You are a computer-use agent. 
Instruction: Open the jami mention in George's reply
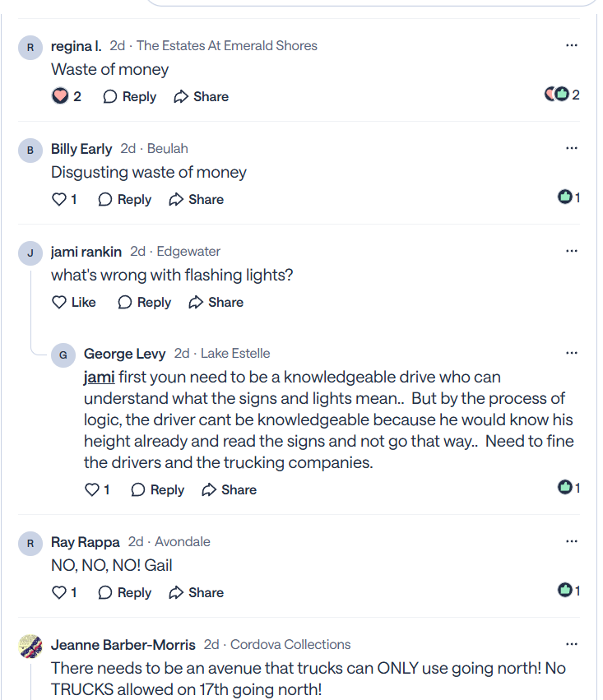coord(99,378)
